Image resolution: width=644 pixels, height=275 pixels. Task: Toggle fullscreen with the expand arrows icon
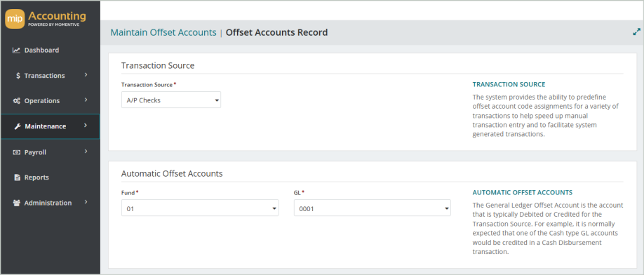(636, 32)
